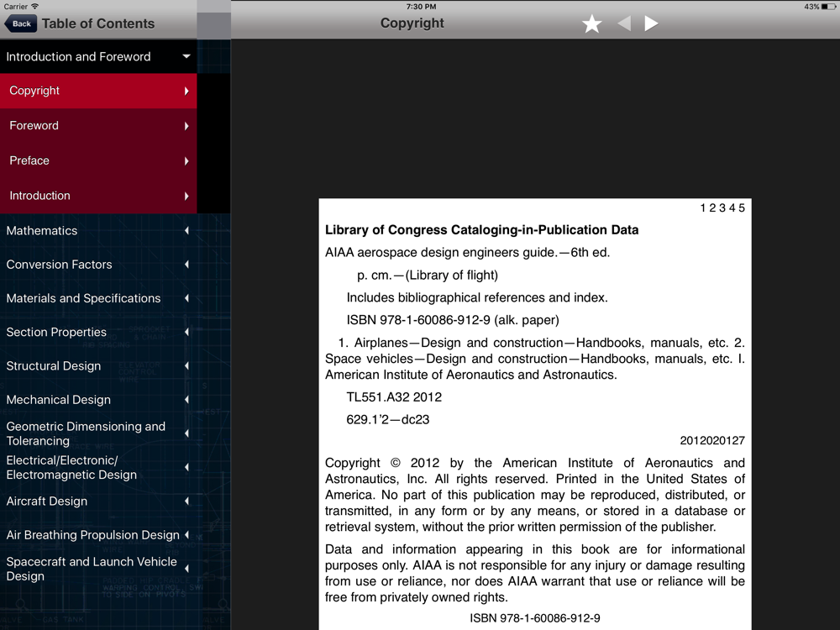Screen dimensions: 840x630
Task: Click the '1 2 3 4 5' printing line
Action: click(x=722, y=207)
